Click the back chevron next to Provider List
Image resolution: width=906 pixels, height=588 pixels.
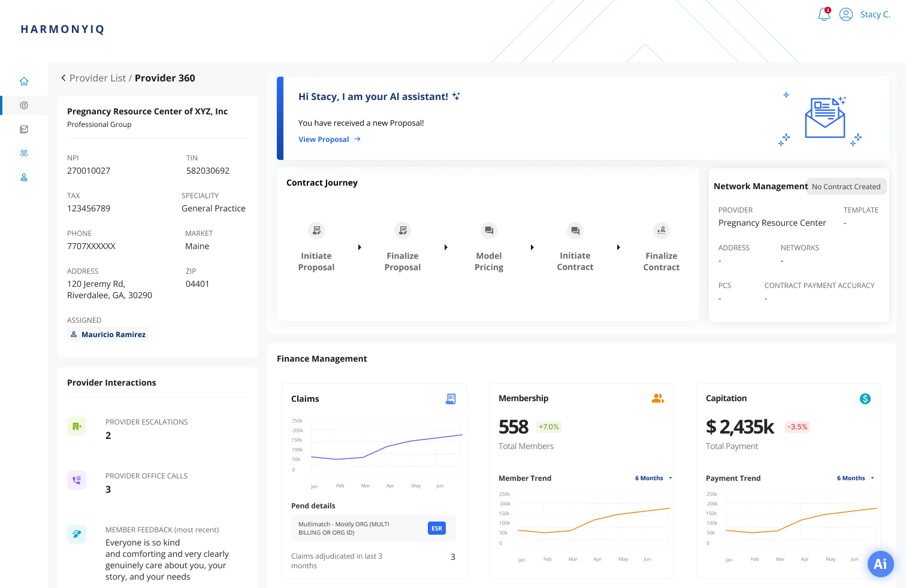tap(63, 78)
